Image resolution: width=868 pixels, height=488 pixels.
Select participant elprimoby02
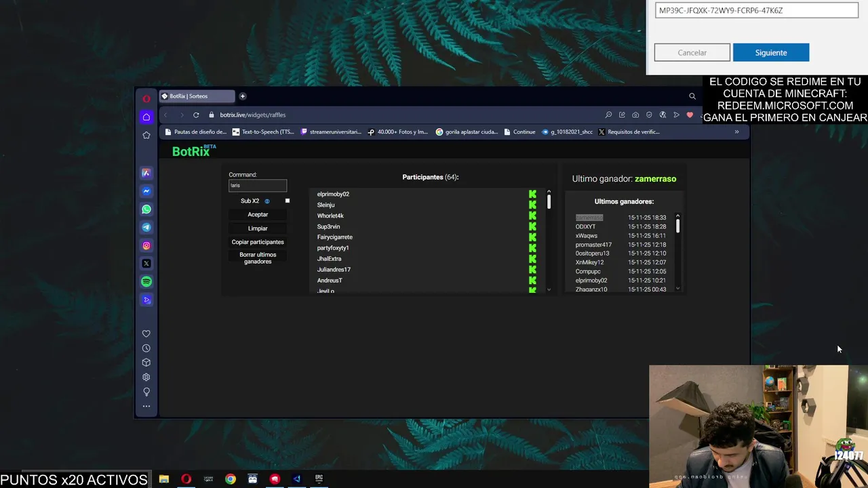(x=333, y=195)
